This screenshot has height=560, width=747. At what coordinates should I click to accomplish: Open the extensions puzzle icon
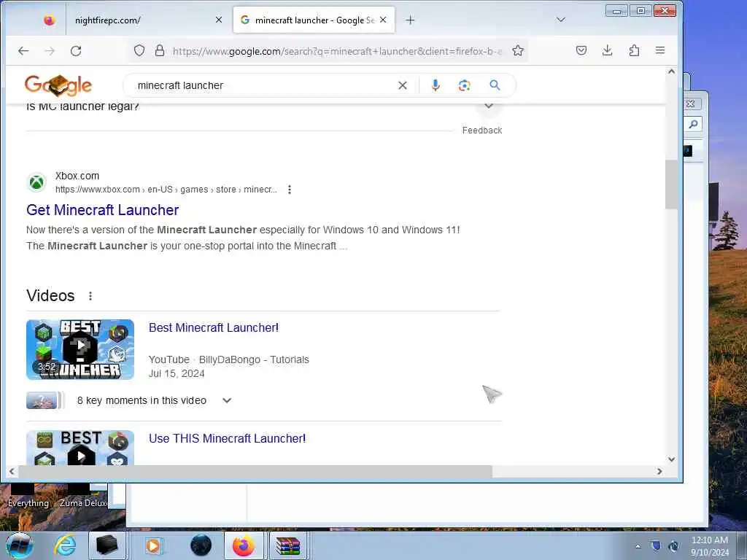tap(634, 50)
